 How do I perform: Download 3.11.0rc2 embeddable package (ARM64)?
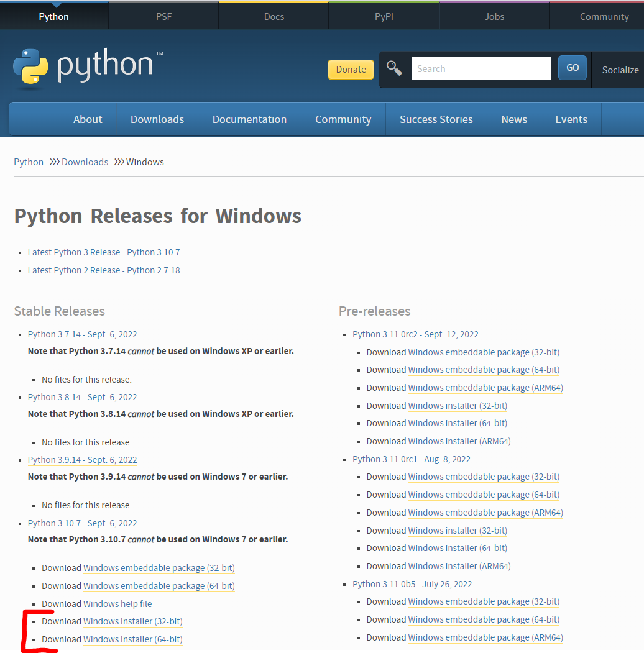coord(485,388)
